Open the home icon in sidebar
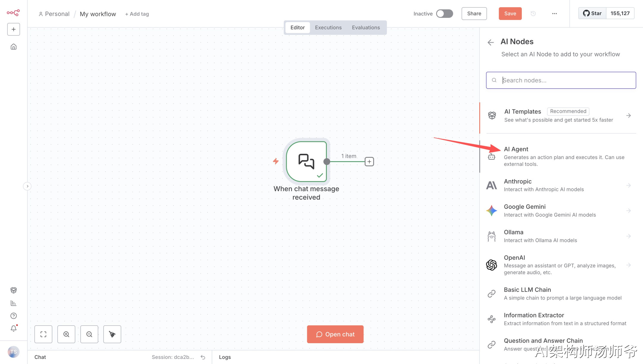The height and width of the screenshot is (364, 643). point(14,47)
